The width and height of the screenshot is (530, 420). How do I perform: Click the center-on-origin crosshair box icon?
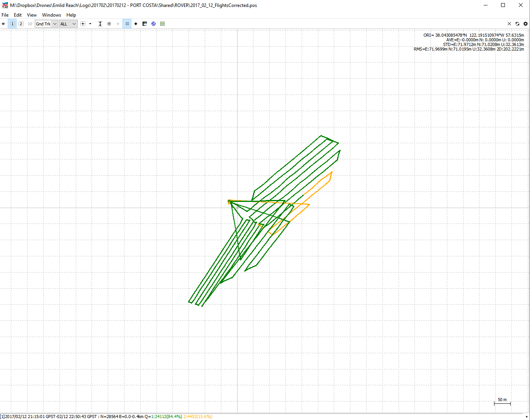click(x=83, y=24)
